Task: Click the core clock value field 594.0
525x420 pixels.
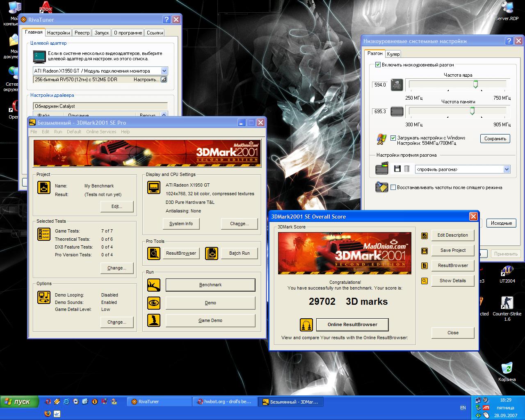Action: 380,85
